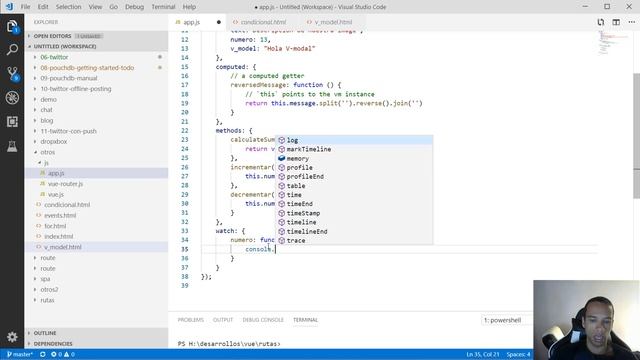This screenshot has height=360, width=640.
Task: Open Source Control view in activity bar
Action: click(12, 74)
